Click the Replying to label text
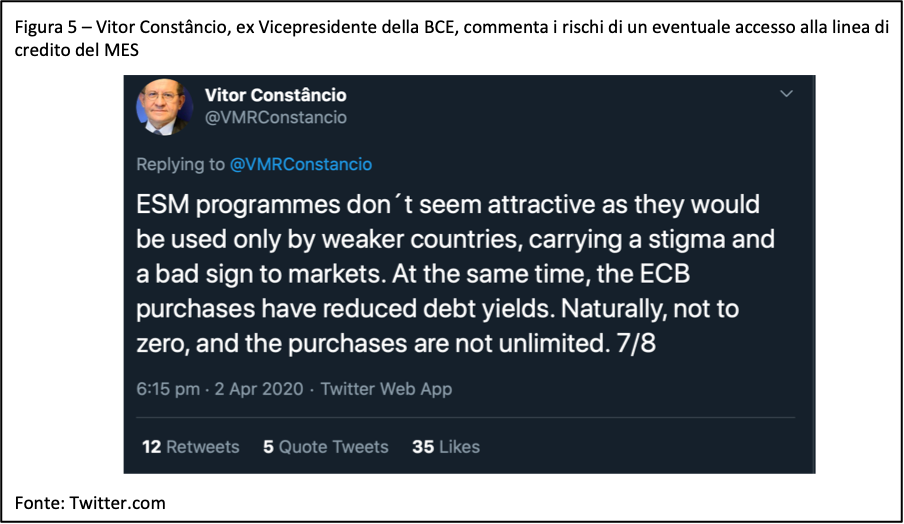The image size is (904, 524). tap(180, 164)
